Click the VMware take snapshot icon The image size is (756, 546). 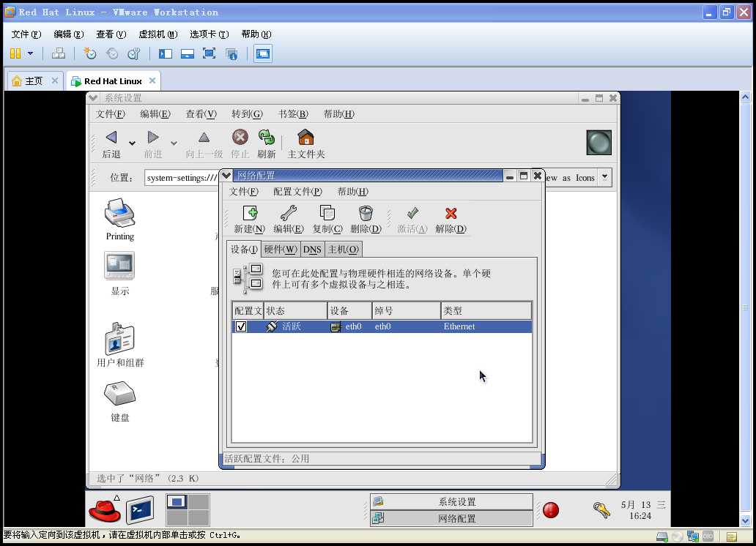click(90, 53)
